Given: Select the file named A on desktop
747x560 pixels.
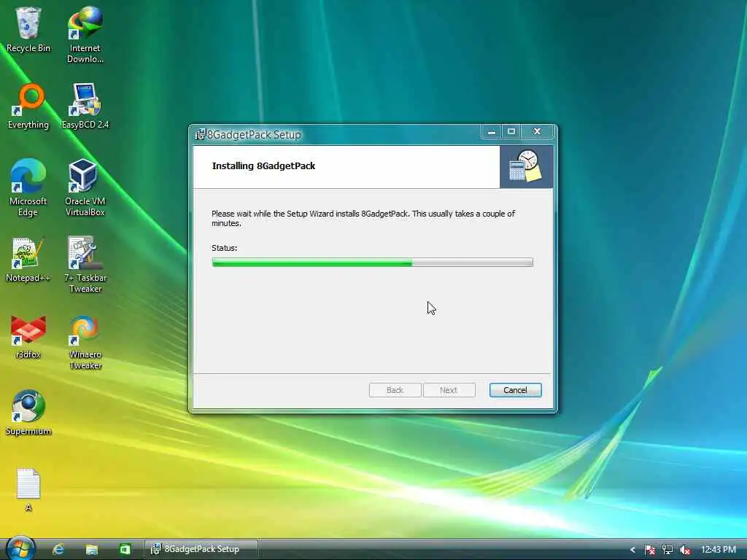Looking at the screenshot, I should (28, 490).
